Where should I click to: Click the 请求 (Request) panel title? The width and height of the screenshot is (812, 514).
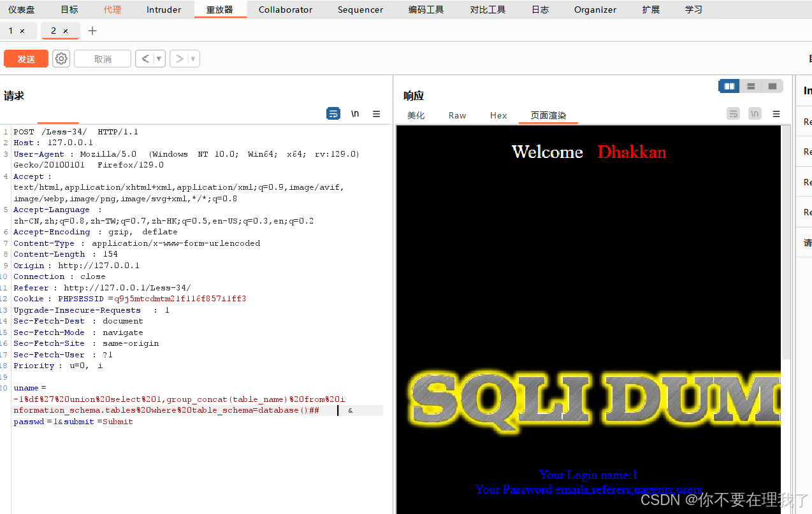coord(14,96)
